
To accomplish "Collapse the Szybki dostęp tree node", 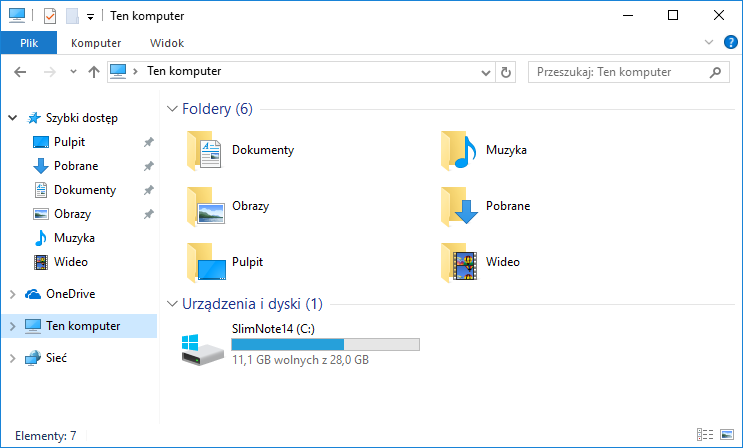I will [x=12, y=118].
